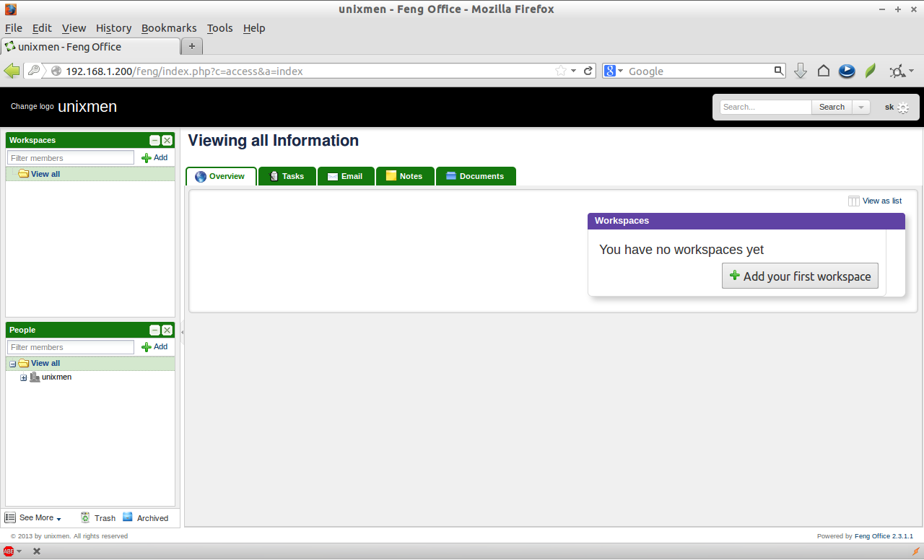Open the File menu
Screen dimensions: 924x560
click(x=14, y=28)
